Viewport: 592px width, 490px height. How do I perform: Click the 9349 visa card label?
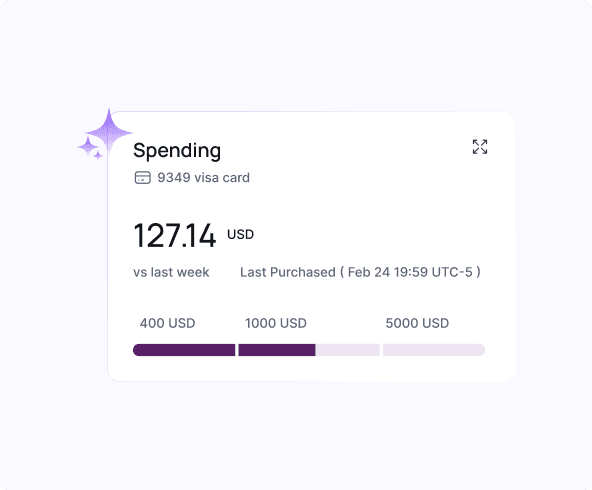(204, 177)
